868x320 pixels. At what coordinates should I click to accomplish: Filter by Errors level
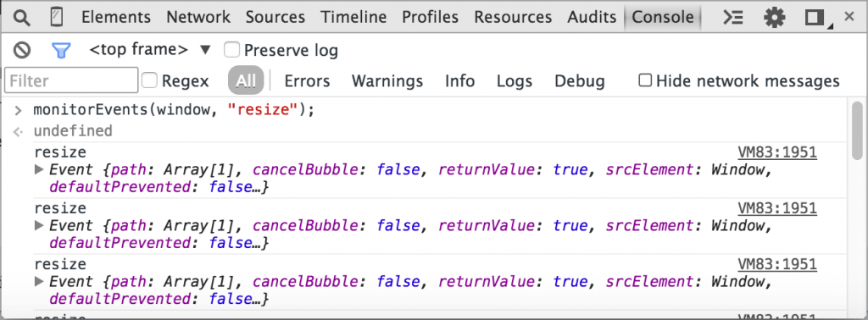(x=307, y=81)
